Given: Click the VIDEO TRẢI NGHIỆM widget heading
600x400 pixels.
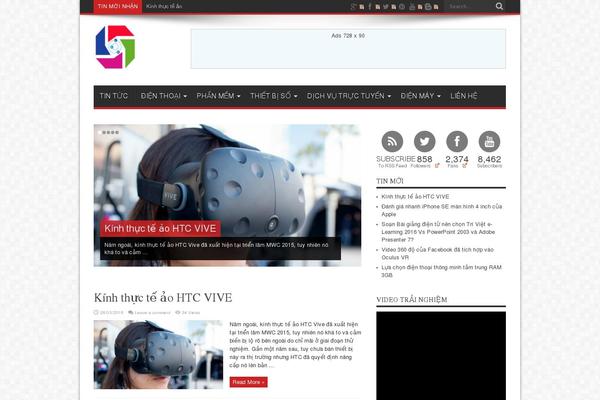Looking at the screenshot, I should point(411,299).
